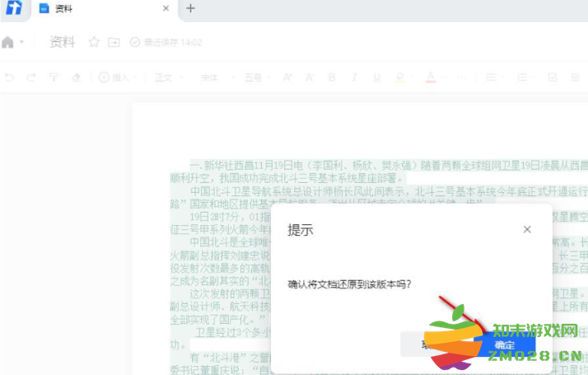Screen dimensions: 588x375
Task: Click the move-to-folder icon
Action: [114, 42]
